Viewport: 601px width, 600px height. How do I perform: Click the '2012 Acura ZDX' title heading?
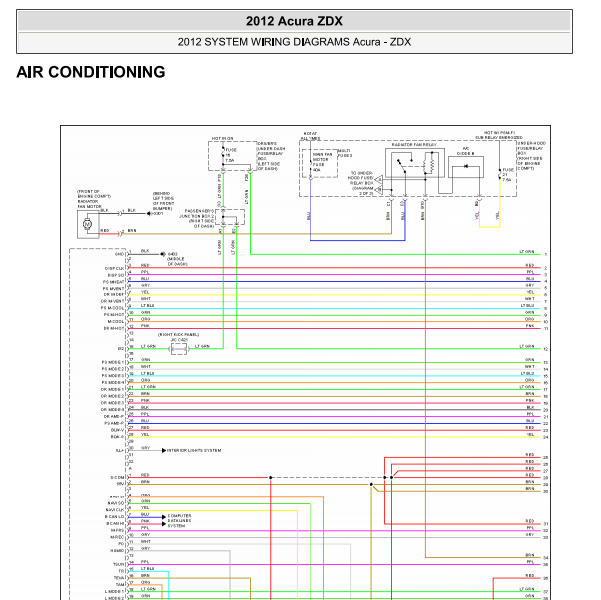[294, 21]
